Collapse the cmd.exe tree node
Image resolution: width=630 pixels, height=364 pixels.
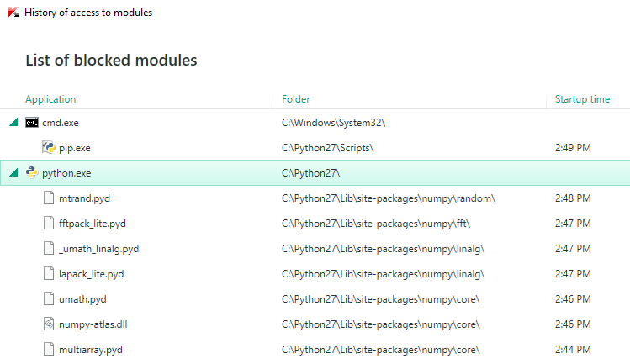pyautogui.click(x=13, y=122)
